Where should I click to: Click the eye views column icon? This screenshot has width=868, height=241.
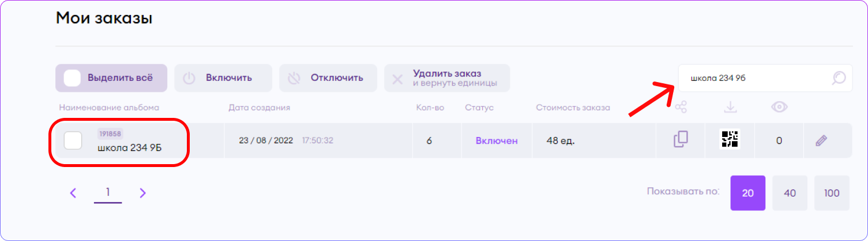pos(779,107)
